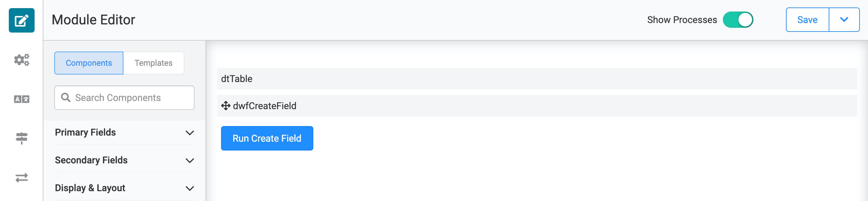Screen dimensions: 868x201
Task: Expand the Secondary Fields chevron
Action: [x=190, y=160]
